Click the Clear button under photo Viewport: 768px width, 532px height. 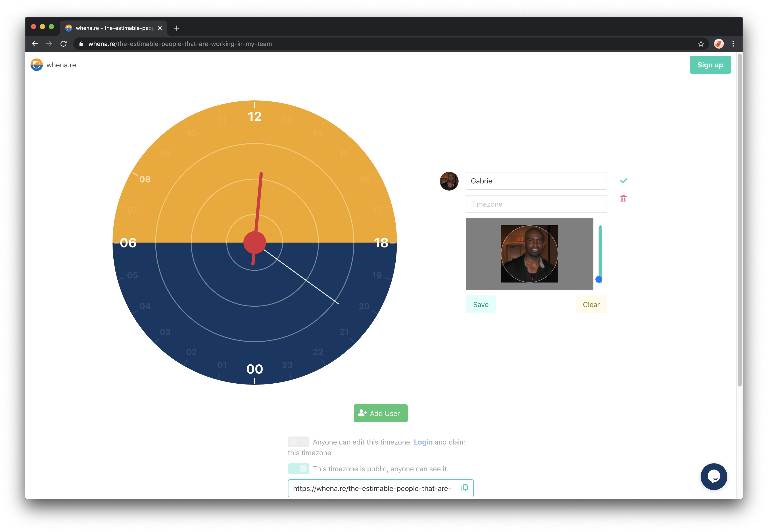tap(591, 304)
